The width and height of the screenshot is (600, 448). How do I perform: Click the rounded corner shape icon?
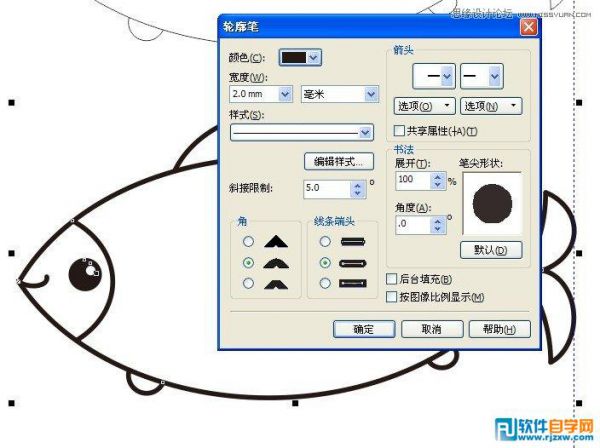(x=276, y=263)
